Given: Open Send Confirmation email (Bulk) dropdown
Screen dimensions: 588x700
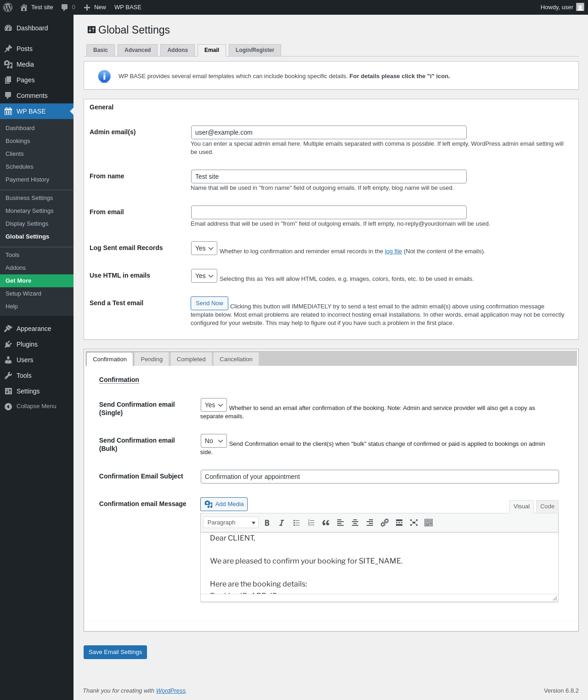Looking at the screenshot, I should click(x=214, y=441).
